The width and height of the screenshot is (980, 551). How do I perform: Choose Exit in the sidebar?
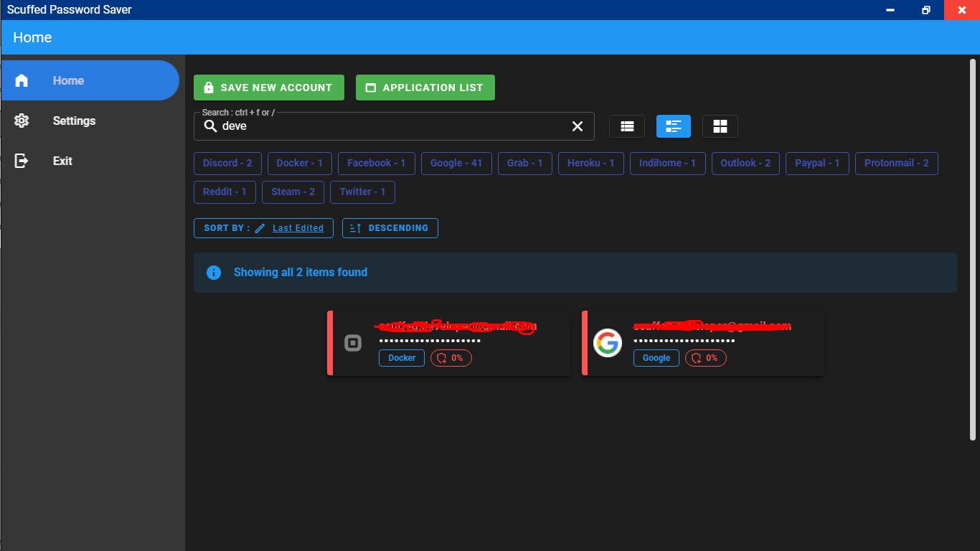pos(90,161)
